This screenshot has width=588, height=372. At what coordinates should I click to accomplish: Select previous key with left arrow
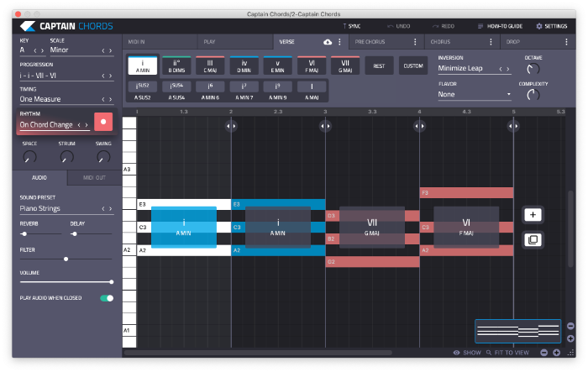click(35, 50)
